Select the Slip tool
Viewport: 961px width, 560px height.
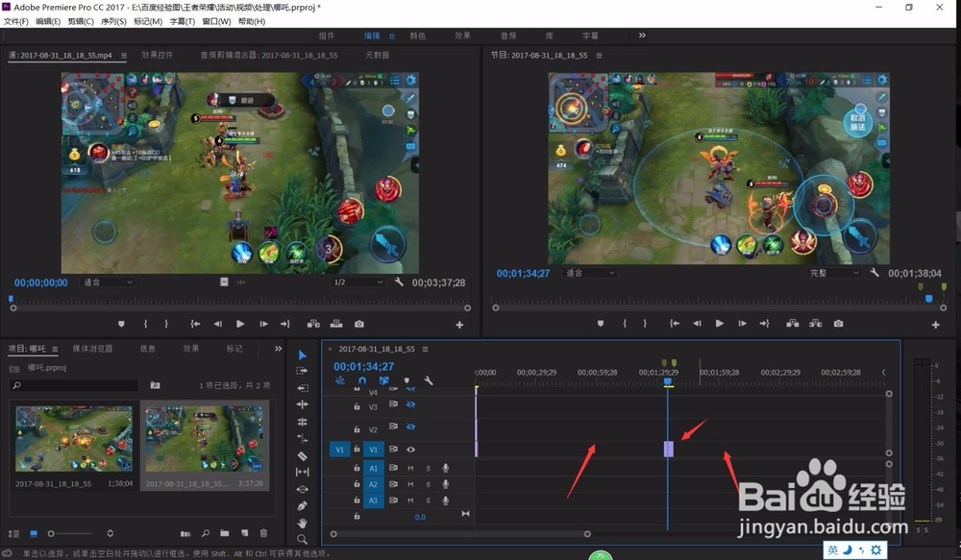302,472
